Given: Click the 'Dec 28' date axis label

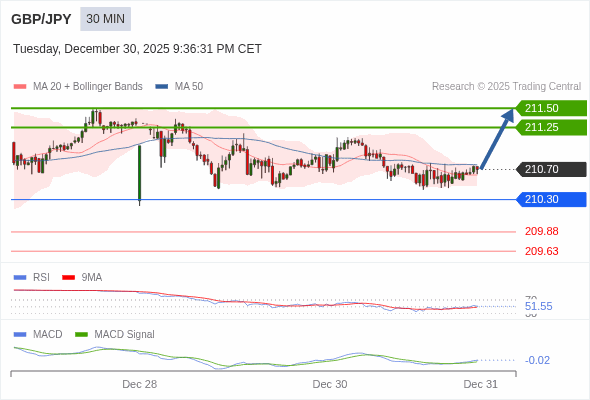Looking at the screenshot, I should coord(140,384).
